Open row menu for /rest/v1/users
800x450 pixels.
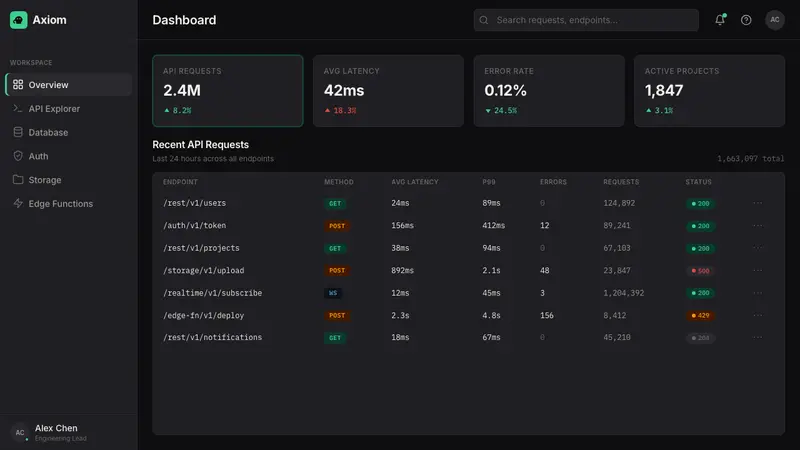(x=758, y=203)
